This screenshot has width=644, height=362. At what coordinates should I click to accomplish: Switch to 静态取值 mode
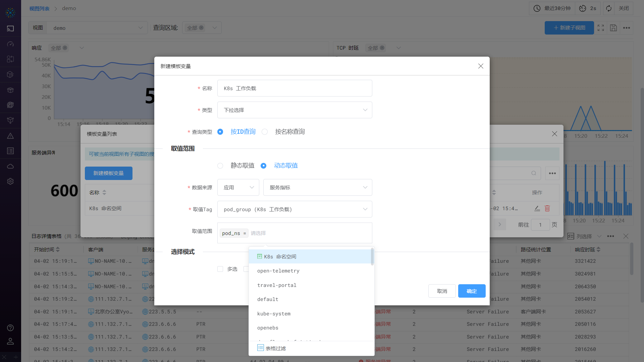point(220,166)
